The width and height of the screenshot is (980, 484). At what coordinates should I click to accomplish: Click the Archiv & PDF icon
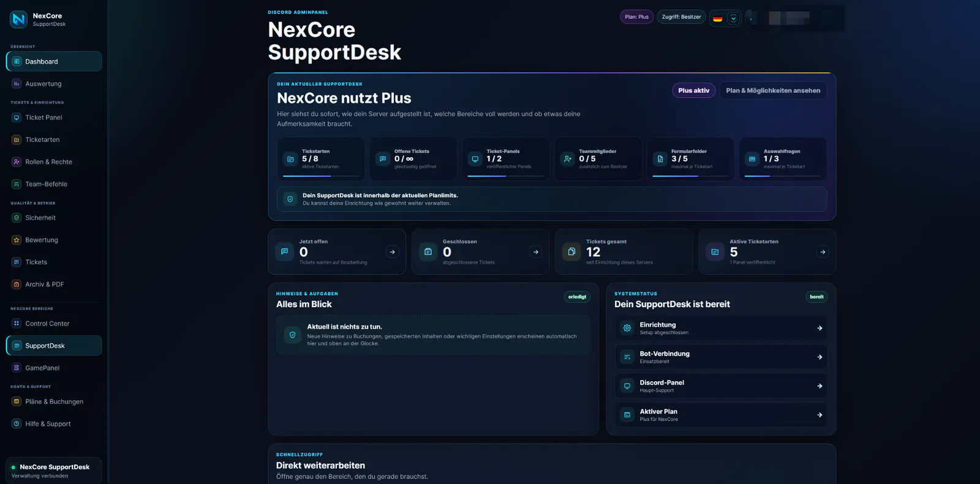point(17,285)
